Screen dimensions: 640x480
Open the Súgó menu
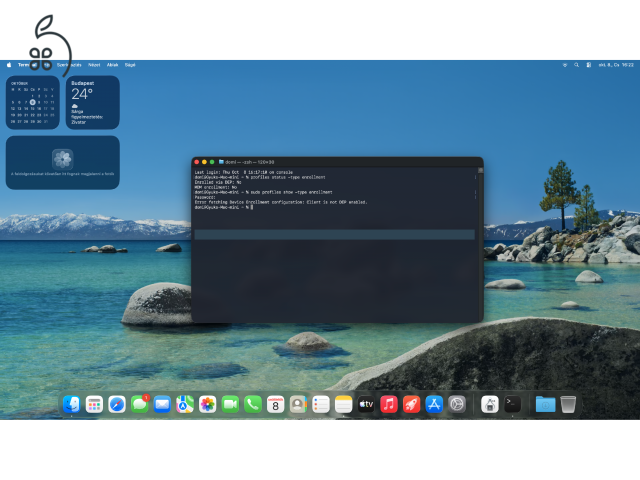click(x=130, y=65)
